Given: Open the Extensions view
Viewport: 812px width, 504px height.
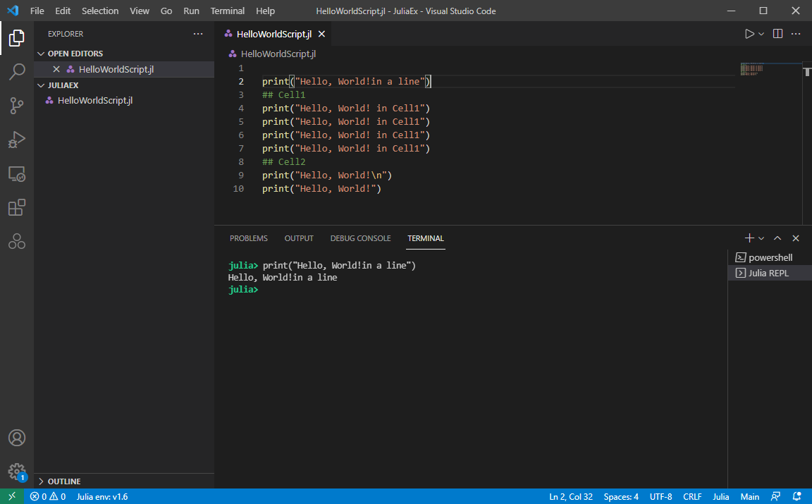Looking at the screenshot, I should point(17,208).
